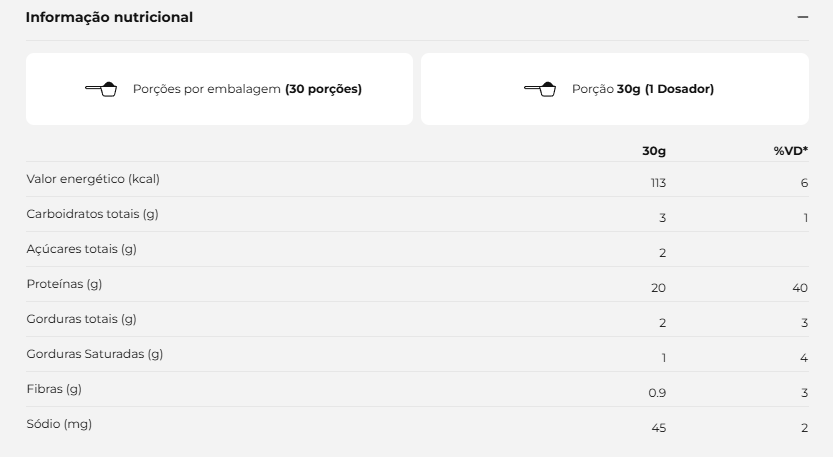The width and height of the screenshot is (833, 457).
Task: Click the 0.9 fiber amount value
Action: click(657, 393)
